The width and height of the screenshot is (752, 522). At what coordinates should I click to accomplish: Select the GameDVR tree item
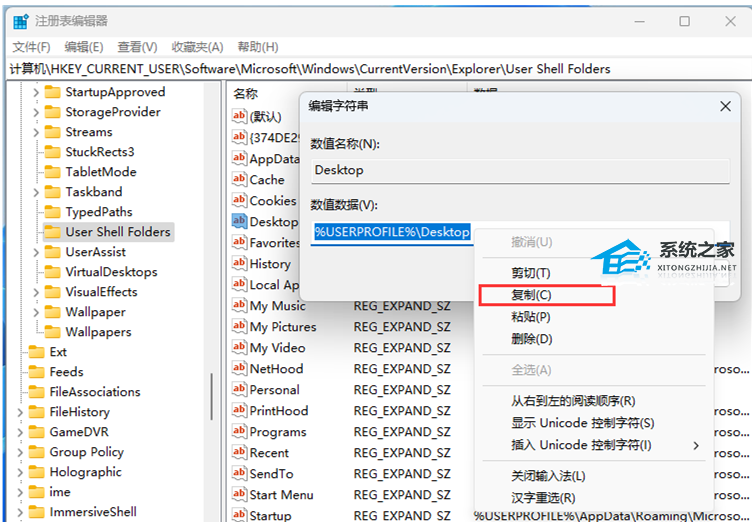79,432
